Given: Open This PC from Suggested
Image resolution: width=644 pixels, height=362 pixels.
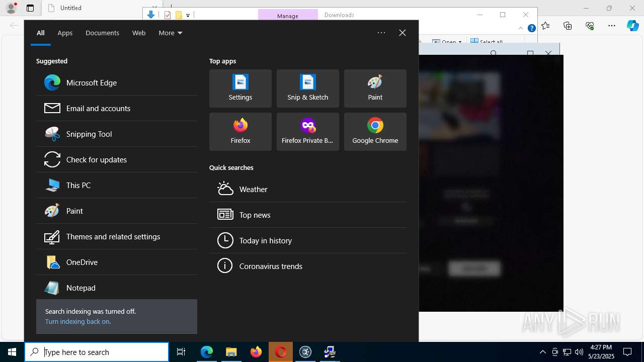Looking at the screenshot, I should pyautogui.click(x=117, y=185).
